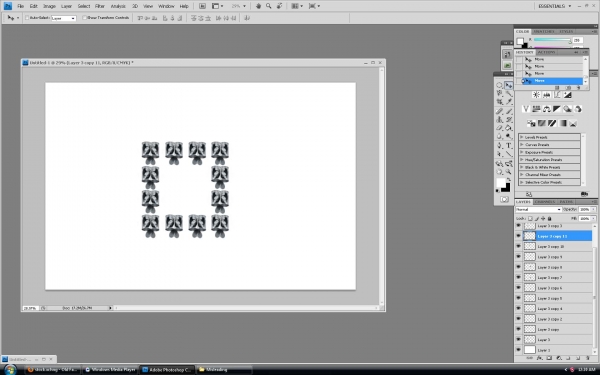The height and width of the screenshot is (375, 600).
Task: Click the R color slider in Color panel
Action: coord(553,40)
